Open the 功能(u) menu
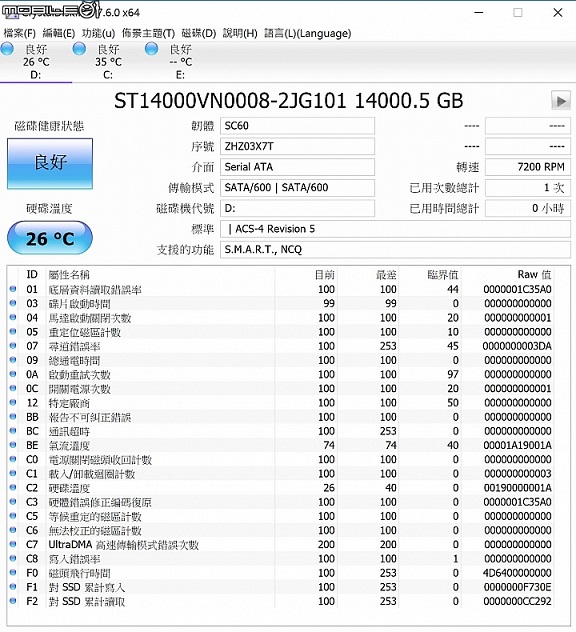 [98, 33]
